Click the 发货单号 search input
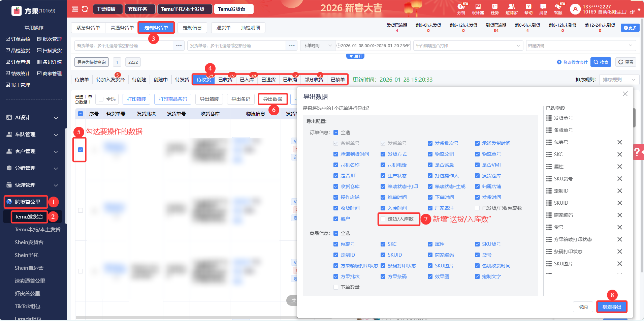The height and width of the screenshot is (321, 644). click(x=236, y=46)
